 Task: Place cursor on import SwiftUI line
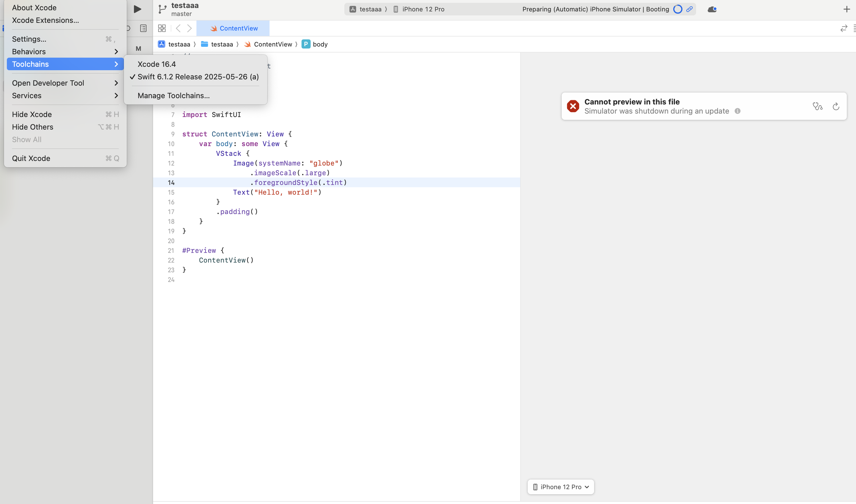[211, 115]
